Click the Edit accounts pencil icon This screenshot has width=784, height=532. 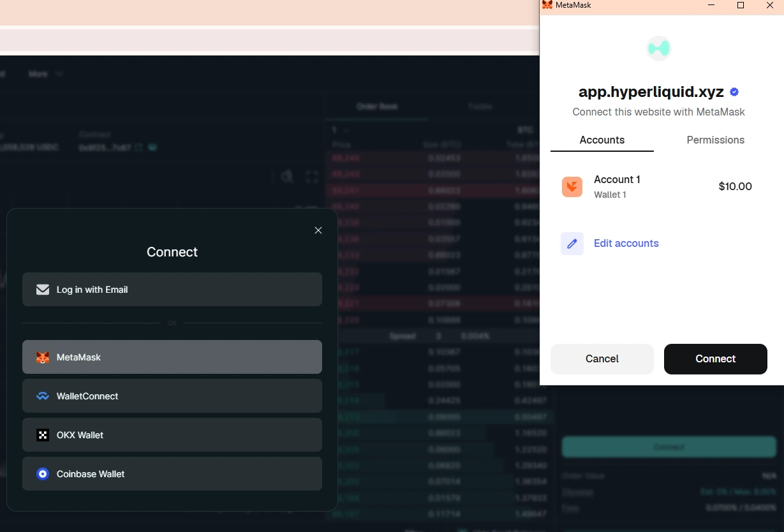572,244
